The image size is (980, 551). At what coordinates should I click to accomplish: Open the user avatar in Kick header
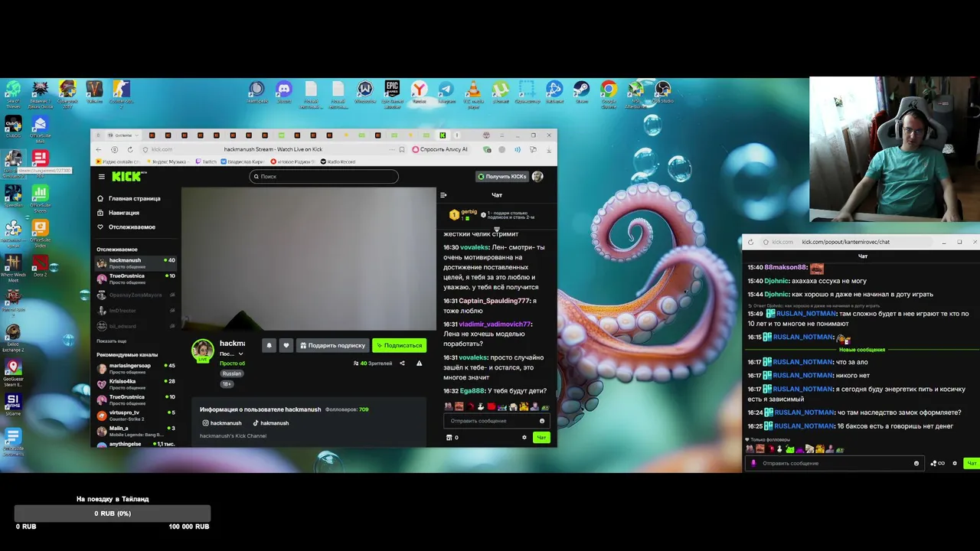tap(537, 177)
